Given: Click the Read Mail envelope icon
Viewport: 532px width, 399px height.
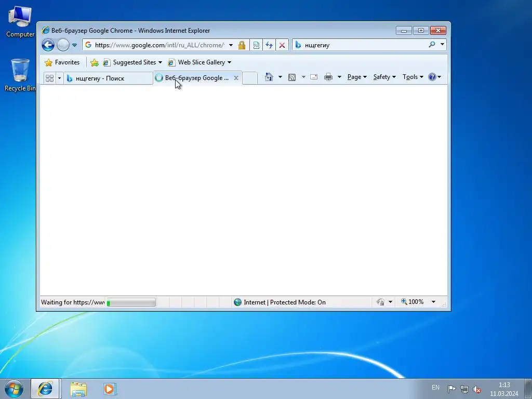Looking at the screenshot, I should [x=314, y=77].
